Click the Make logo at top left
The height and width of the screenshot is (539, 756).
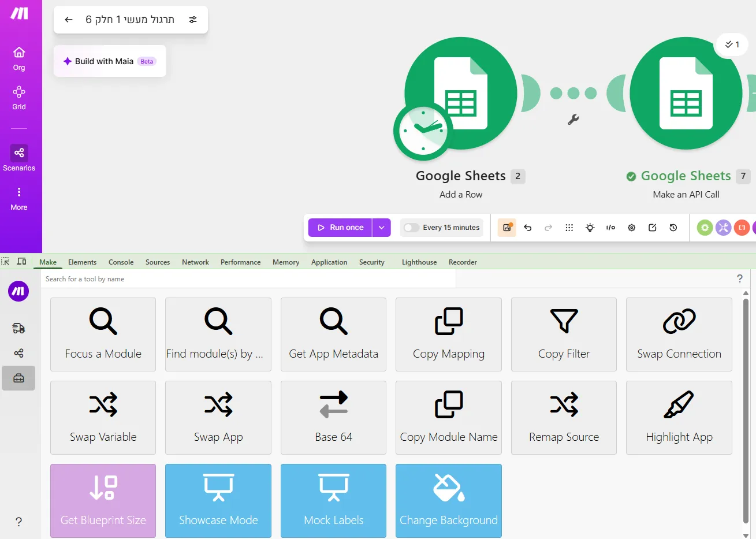tap(19, 13)
